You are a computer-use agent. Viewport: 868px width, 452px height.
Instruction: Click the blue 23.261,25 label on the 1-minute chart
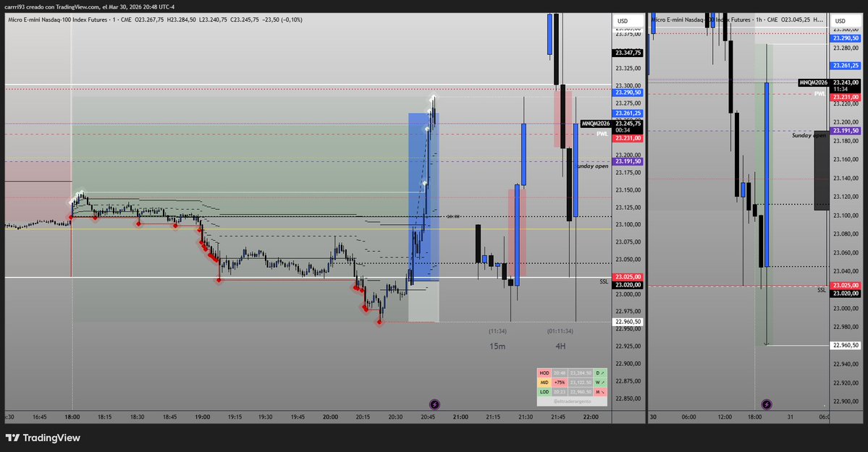[x=628, y=113]
